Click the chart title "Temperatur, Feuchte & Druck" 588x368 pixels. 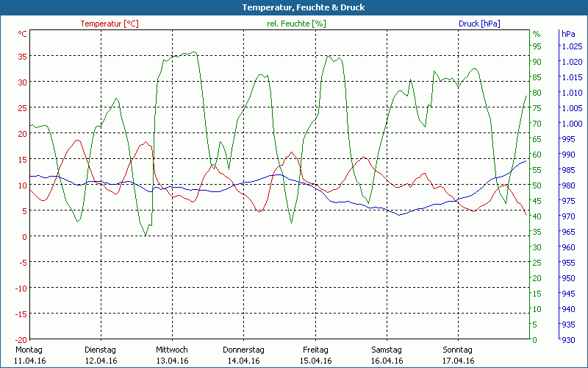click(x=303, y=7)
